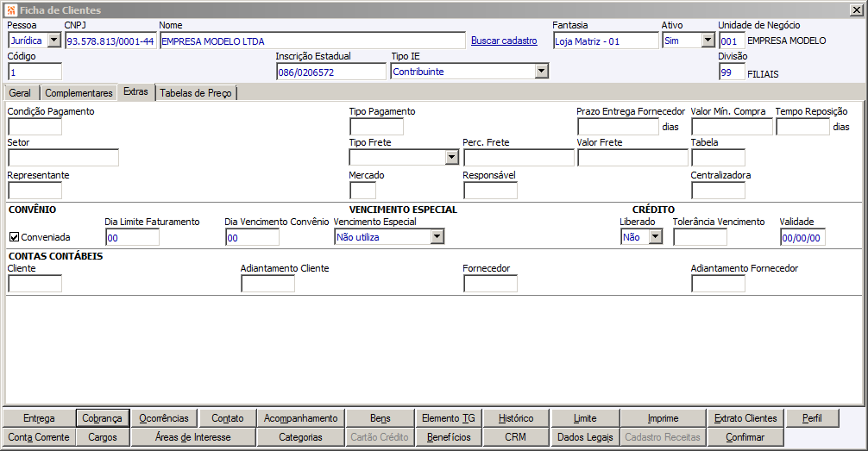Click the Cargos button

coord(103,437)
